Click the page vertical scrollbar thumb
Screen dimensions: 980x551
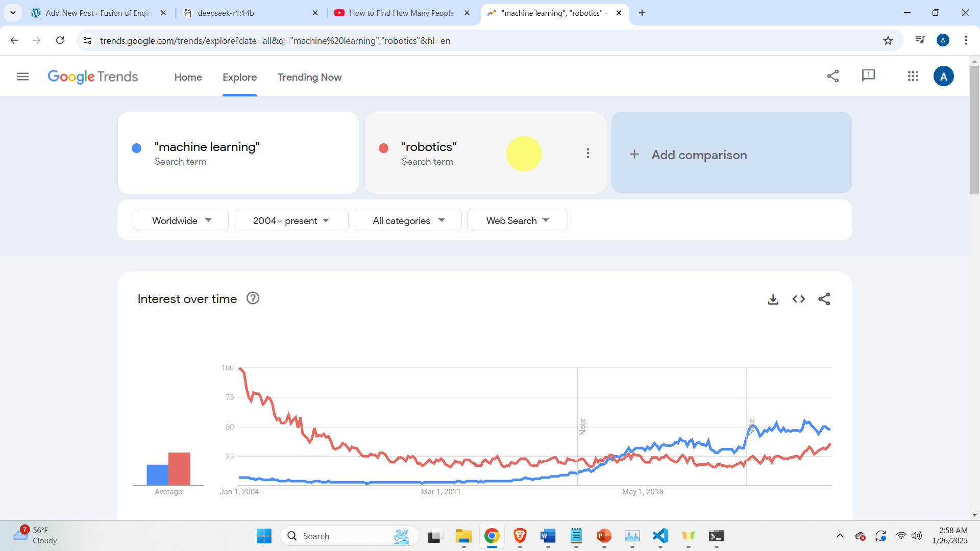tap(974, 130)
